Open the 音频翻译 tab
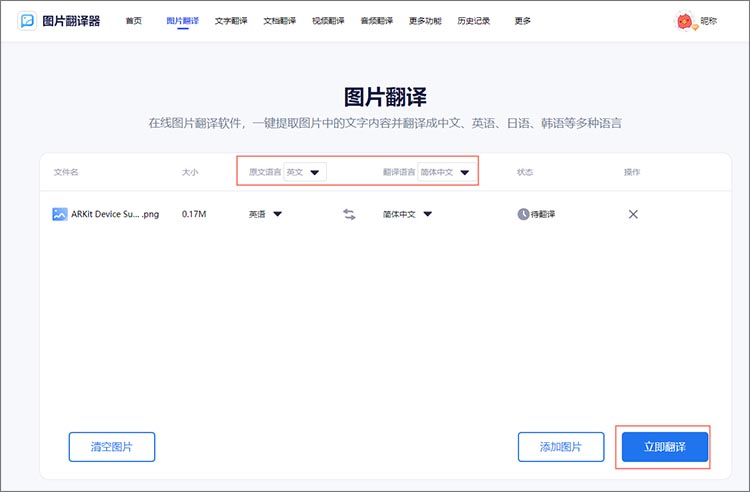This screenshot has height=492, width=750. point(377,21)
